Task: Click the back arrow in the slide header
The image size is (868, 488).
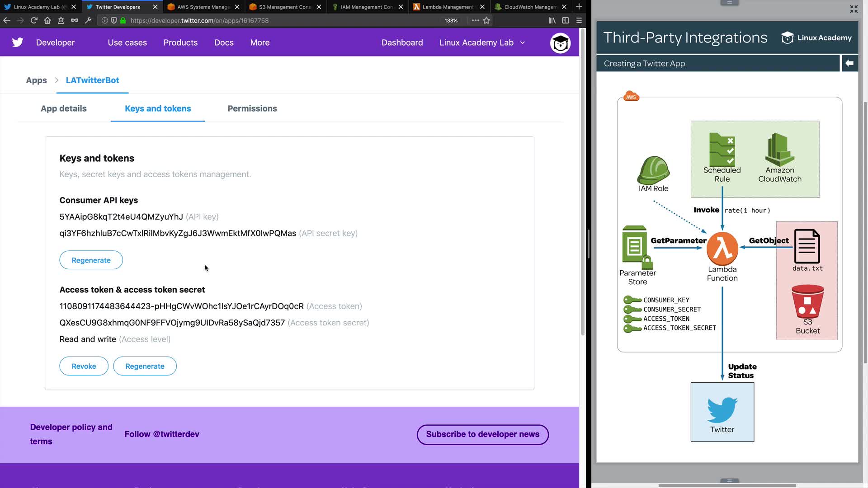Action: (849, 63)
